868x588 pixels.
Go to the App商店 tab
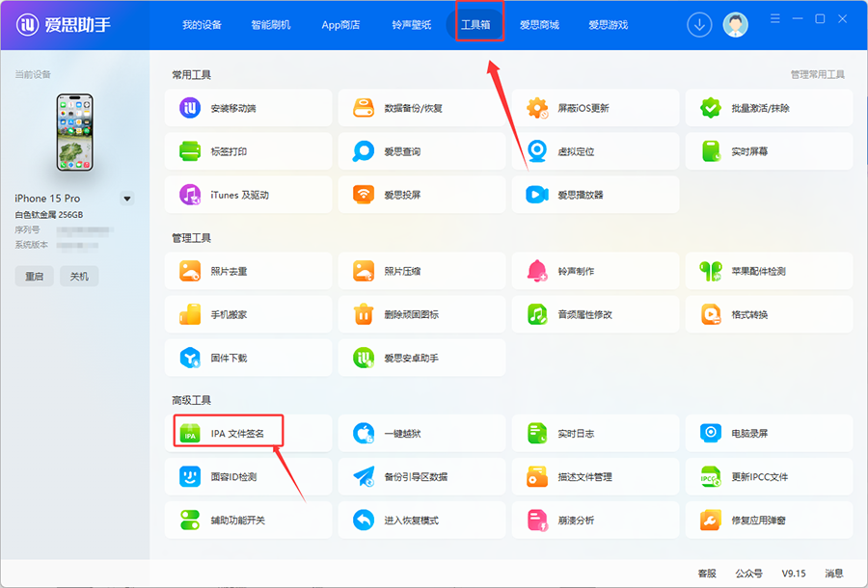pyautogui.click(x=340, y=25)
